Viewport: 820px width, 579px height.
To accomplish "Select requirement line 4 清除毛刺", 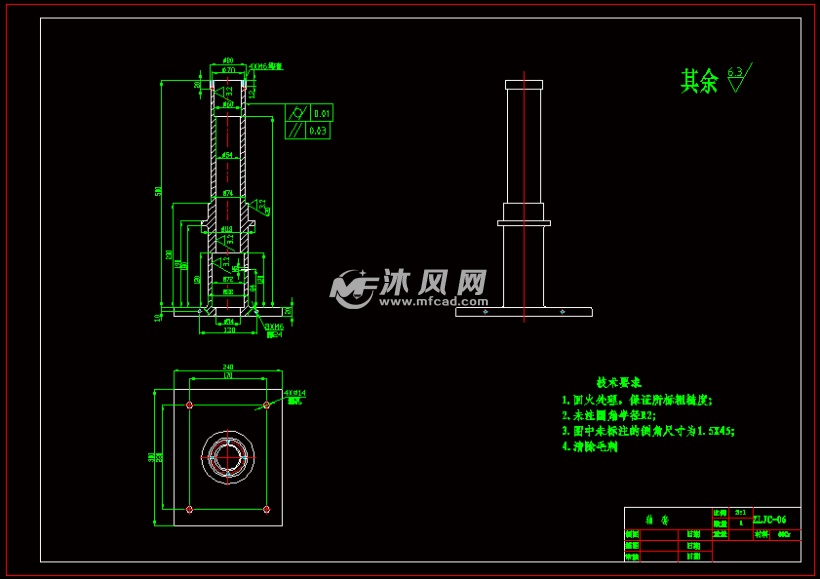I will tap(590, 447).
